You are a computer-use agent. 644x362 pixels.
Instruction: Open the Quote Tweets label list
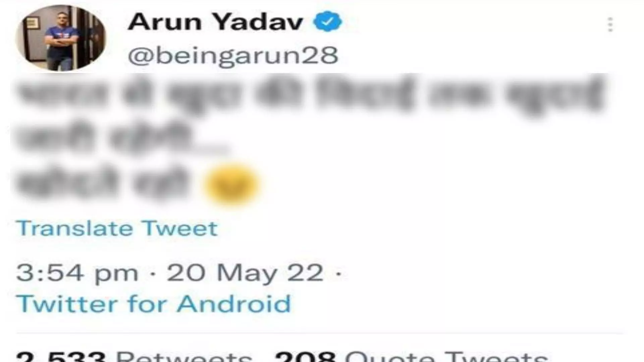446,356
